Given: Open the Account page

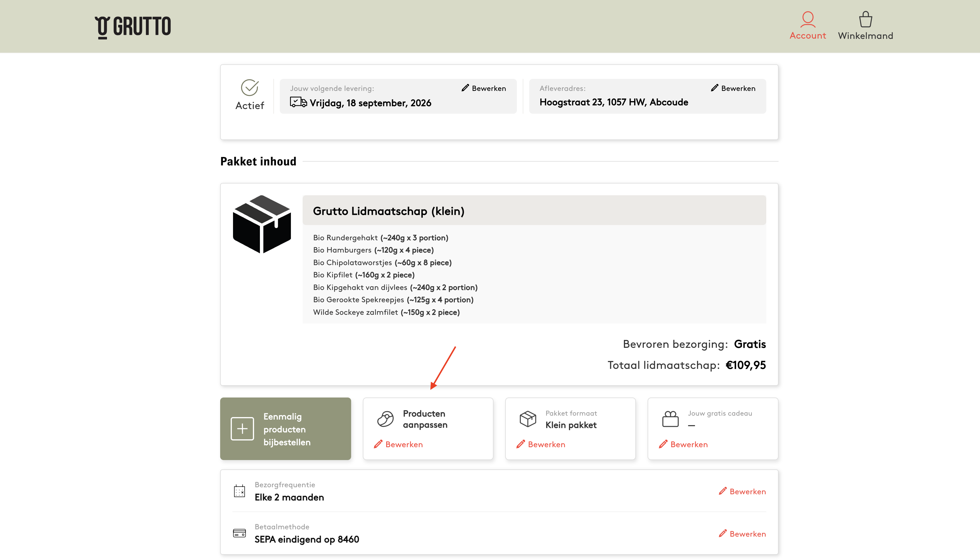Looking at the screenshot, I should (x=808, y=25).
